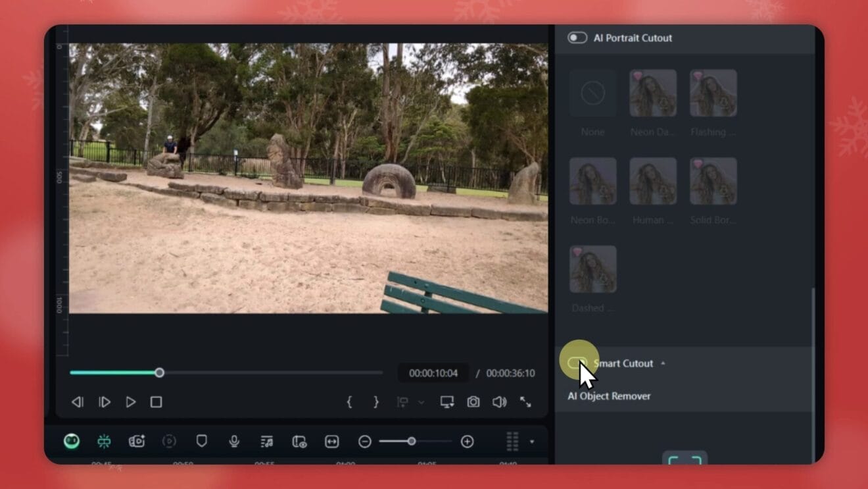868x489 pixels.
Task: Select the voiceover microphone tool
Action: point(234,441)
